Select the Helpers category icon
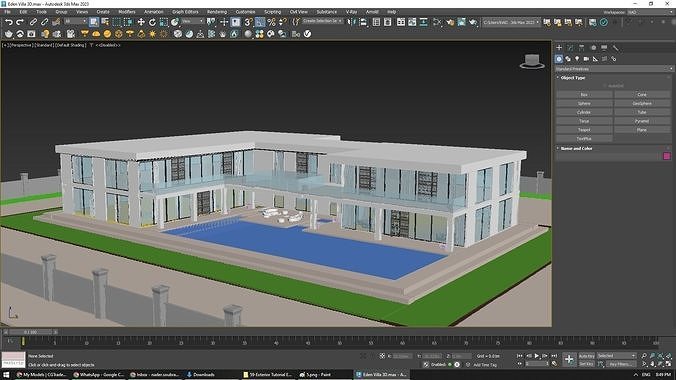676x380 pixels. 595,59
